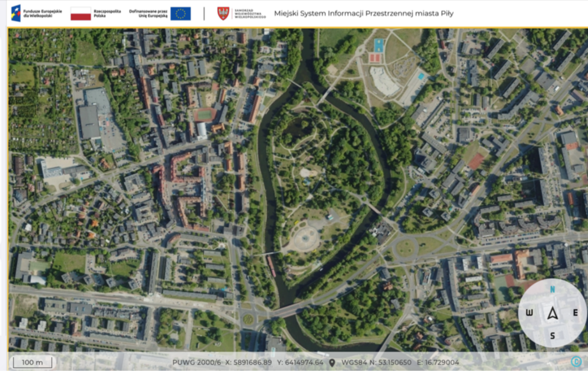This screenshot has height=371, width=588.
Task: Click the 'Rzeczpospolita Polska' label
Action: click(x=107, y=13)
